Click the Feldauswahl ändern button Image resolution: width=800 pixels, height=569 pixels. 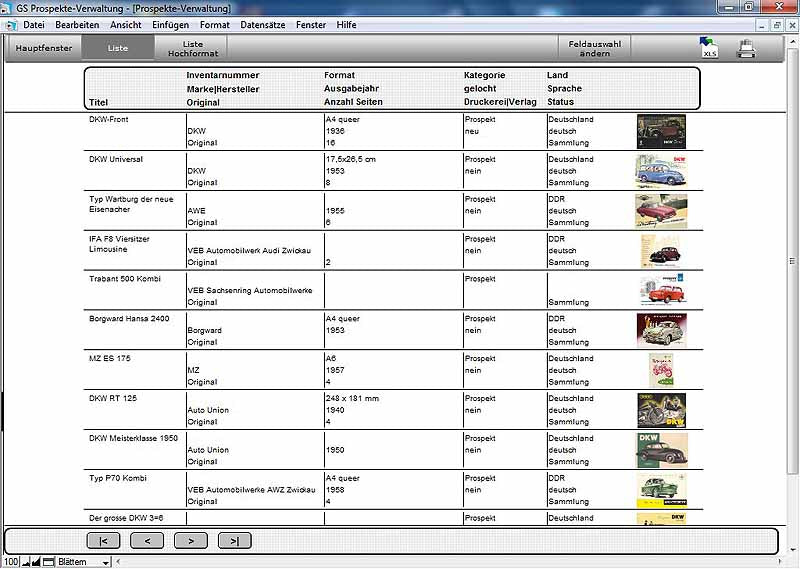(595, 48)
